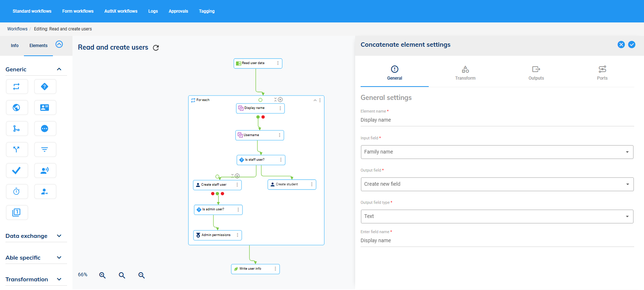Select the loop element in Generic palette

(x=17, y=87)
